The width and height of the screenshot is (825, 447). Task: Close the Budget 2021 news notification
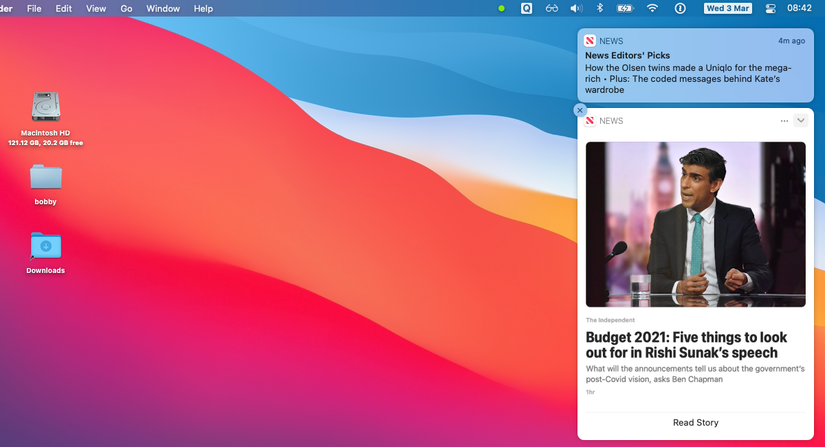tap(580, 110)
